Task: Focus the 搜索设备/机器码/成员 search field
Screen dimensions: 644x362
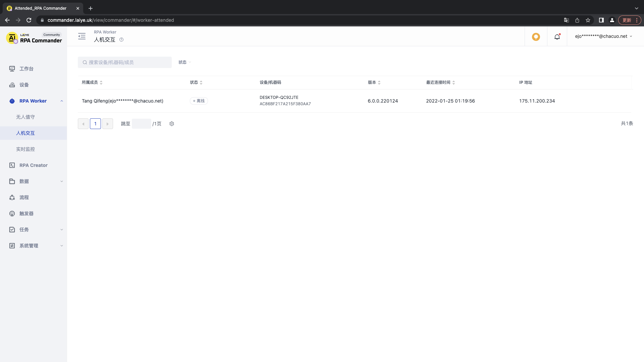Action: tap(125, 62)
